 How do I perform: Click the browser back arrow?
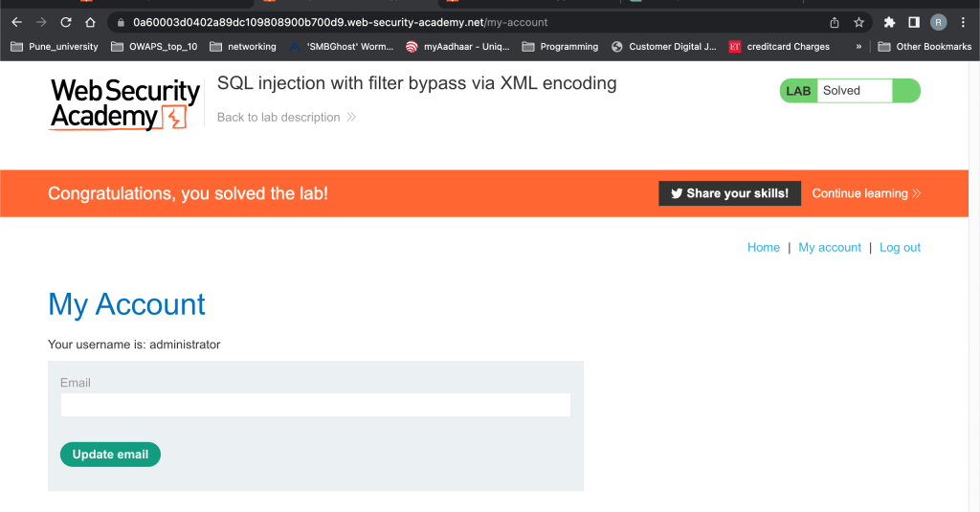coord(16,22)
